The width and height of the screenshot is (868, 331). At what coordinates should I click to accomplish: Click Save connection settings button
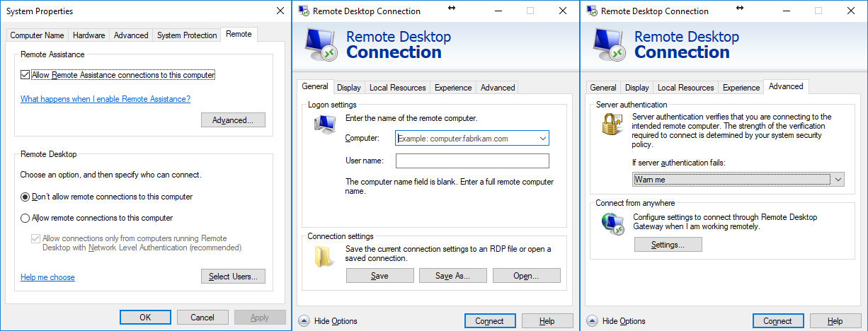point(379,276)
